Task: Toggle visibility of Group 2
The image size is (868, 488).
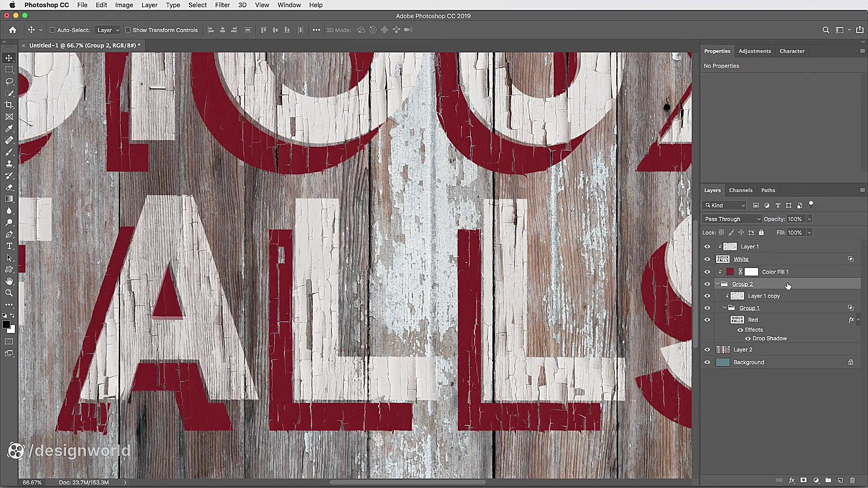Action: pyautogui.click(x=708, y=284)
